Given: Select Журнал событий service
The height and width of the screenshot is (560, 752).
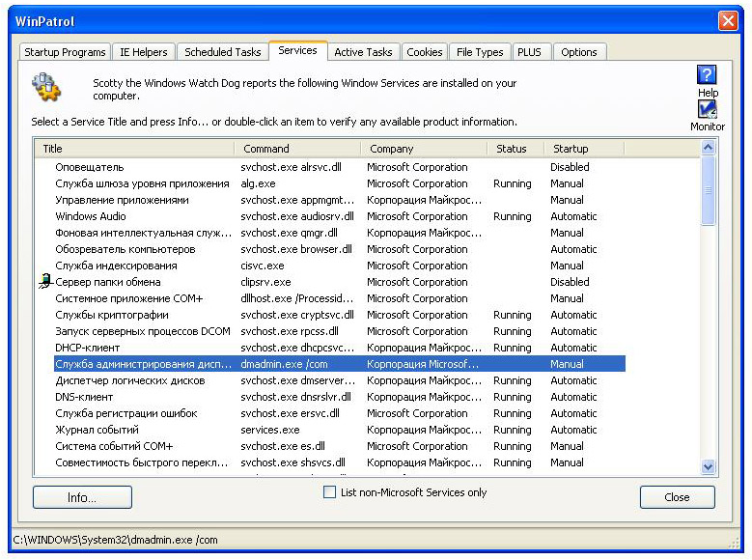Looking at the screenshot, I should pyautogui.click(x=340, y=430).
